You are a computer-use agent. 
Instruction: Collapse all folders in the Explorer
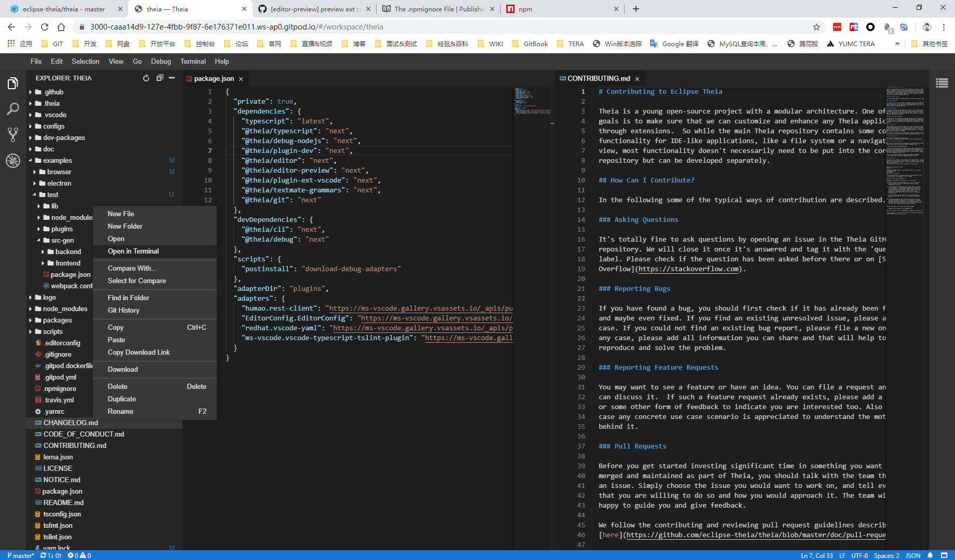159,78
